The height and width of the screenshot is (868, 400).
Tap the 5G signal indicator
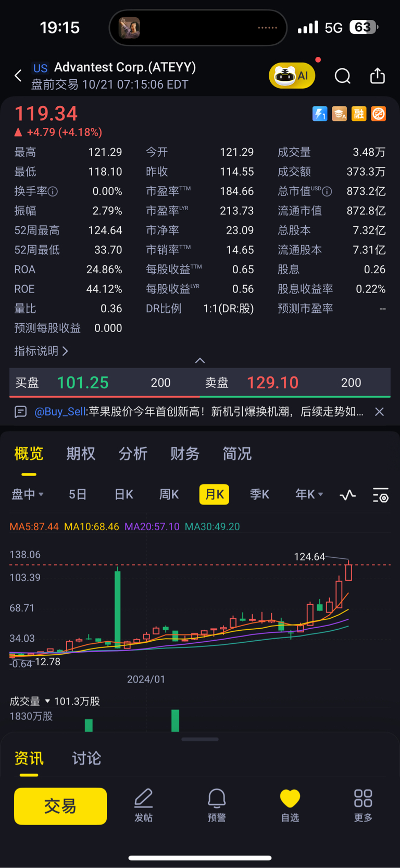[334, 28]
